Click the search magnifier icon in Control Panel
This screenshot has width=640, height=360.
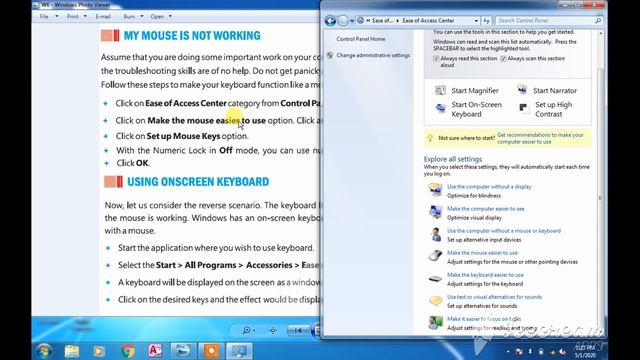(598, 20)
